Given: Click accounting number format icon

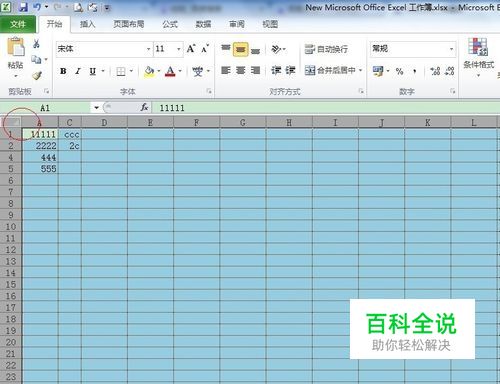Looking at the screenshot, I should (x=378, y=71).
